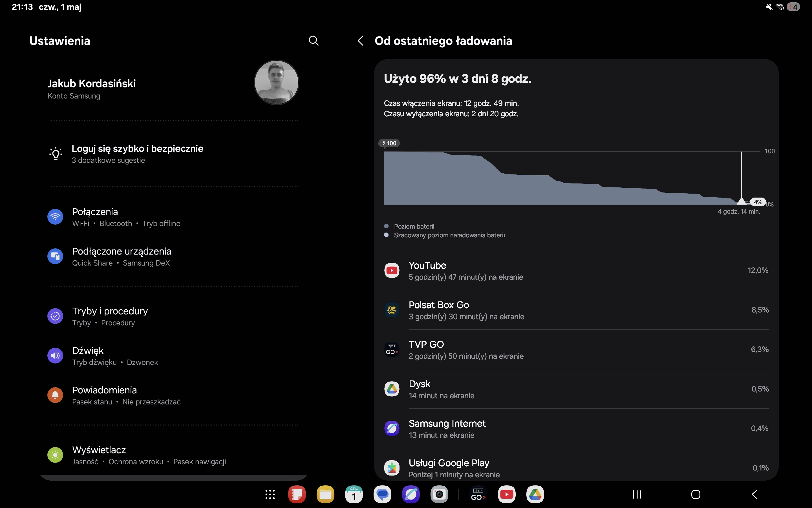This screenshot has height=508, width=812.
Task: Tap the Powiadomienia bell icon
Action: 55,395
